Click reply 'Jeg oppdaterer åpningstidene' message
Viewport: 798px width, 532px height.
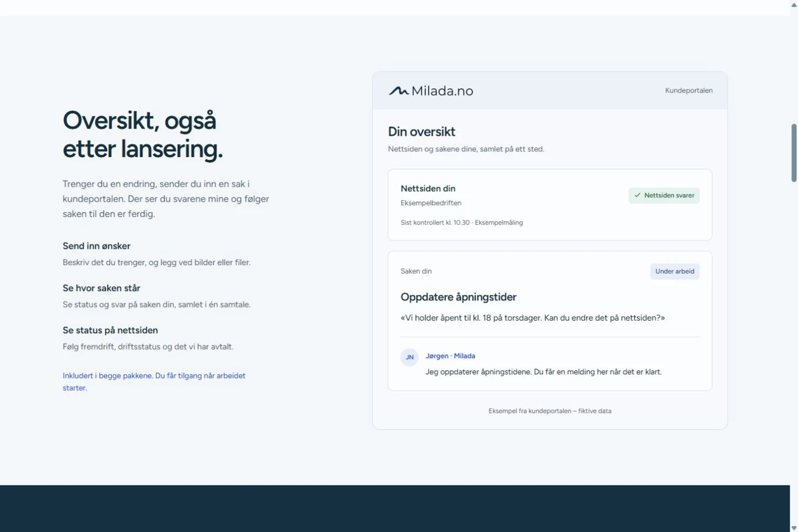[544, 372]
